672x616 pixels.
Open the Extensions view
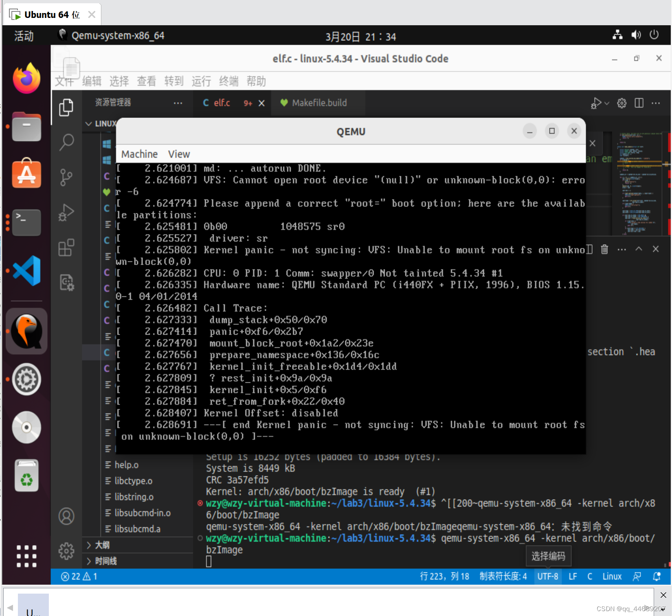coord(66,248)
